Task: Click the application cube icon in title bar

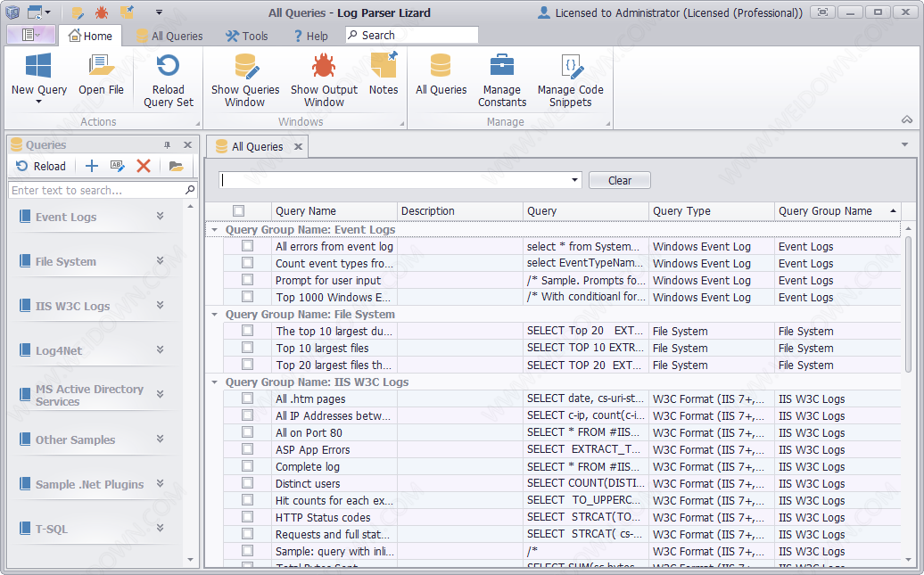Action: click(12, 12)
